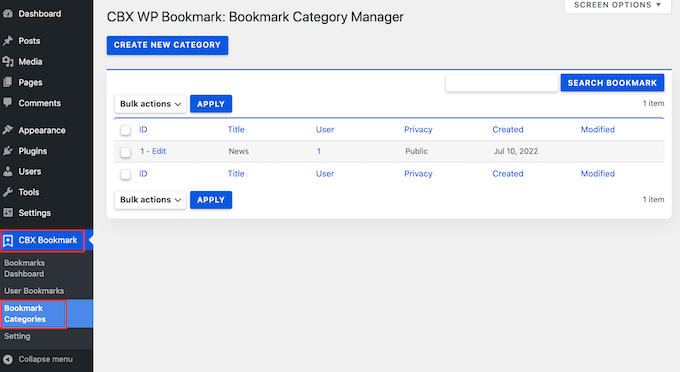
Task: Navigate to the Pages menu
Action: pyautogui.click(x=30, y=82)
